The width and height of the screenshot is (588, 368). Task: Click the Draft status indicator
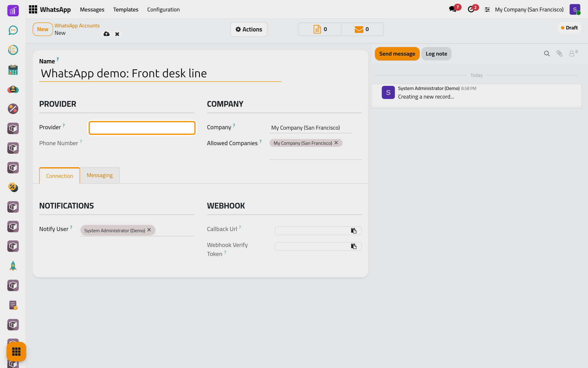(569, 28)
